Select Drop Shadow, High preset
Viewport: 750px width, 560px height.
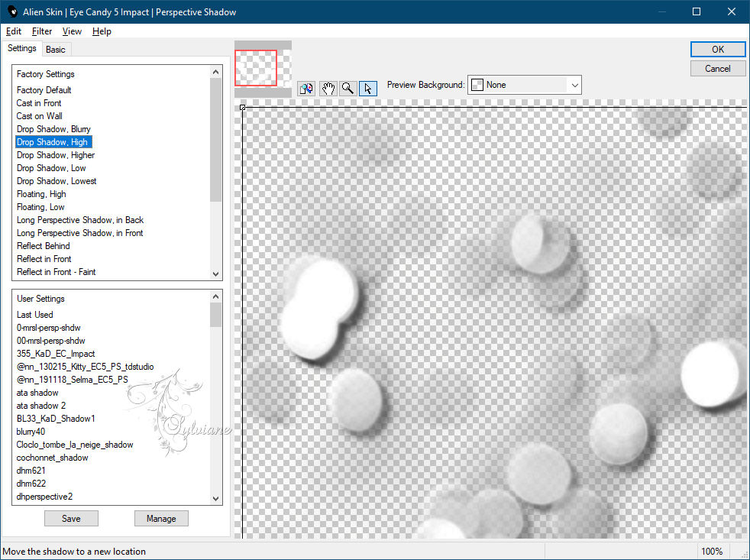click(53, 142)
